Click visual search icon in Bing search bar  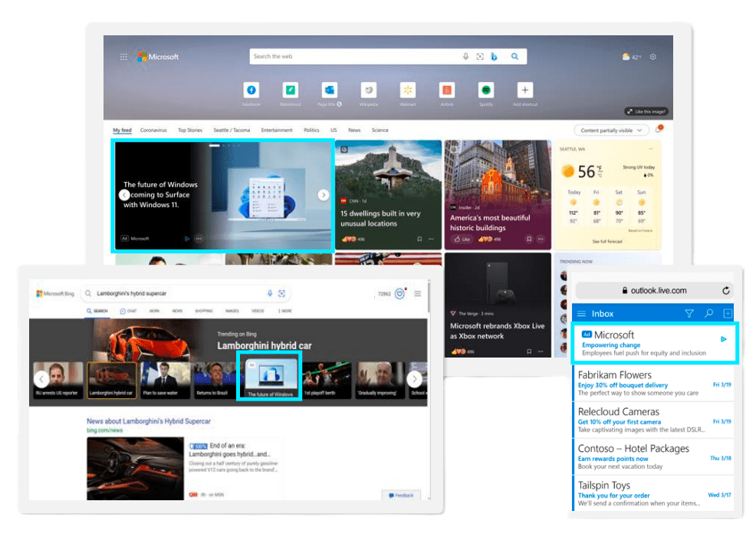pyautogui.click(x=282, y=293)
